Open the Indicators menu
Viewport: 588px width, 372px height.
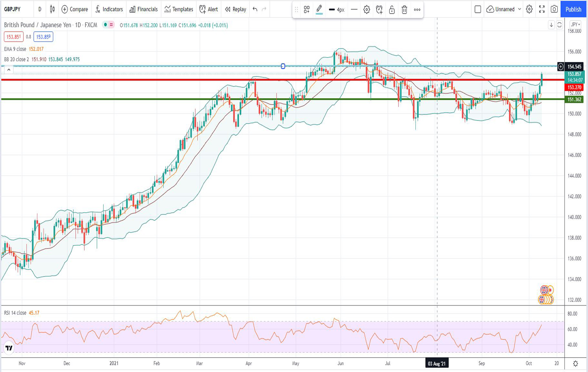(109, 9)
